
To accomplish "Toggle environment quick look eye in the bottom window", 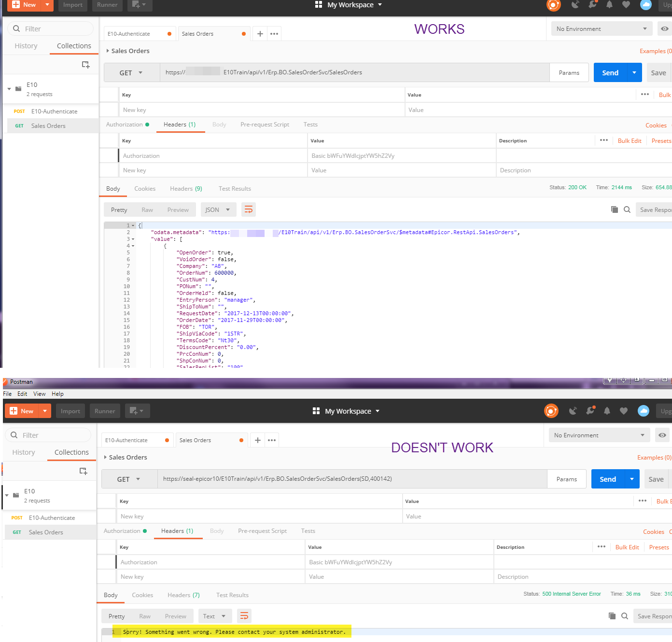I will [662, 435].
